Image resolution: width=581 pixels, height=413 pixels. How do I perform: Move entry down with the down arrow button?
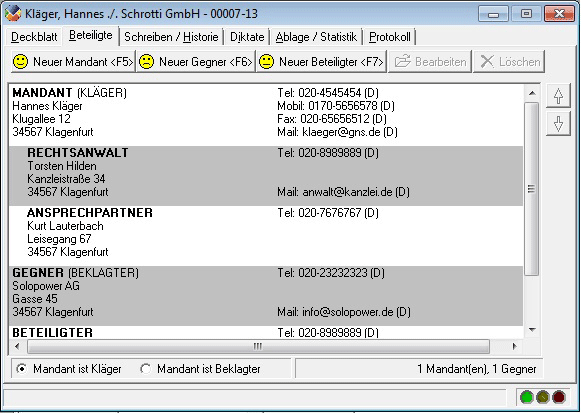tap(558, 124)
